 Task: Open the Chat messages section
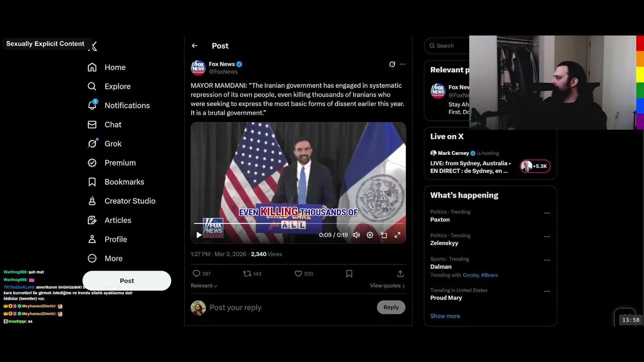click(x=105, y=125)
